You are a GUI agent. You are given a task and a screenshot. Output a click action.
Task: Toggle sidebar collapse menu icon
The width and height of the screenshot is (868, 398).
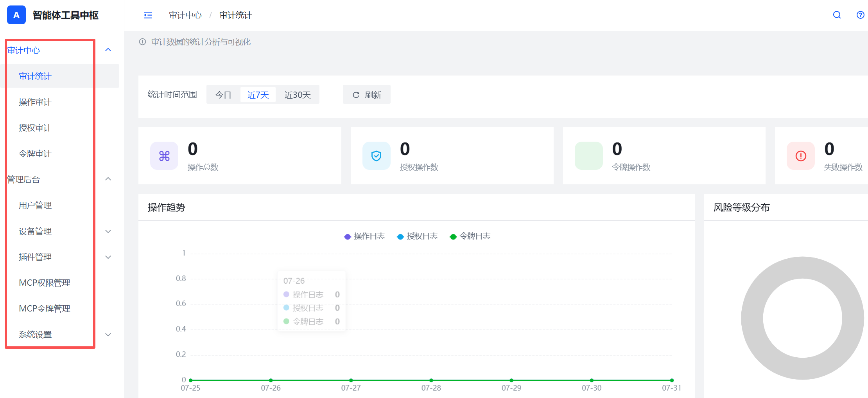pyautogui.click(x=148, y=15)
